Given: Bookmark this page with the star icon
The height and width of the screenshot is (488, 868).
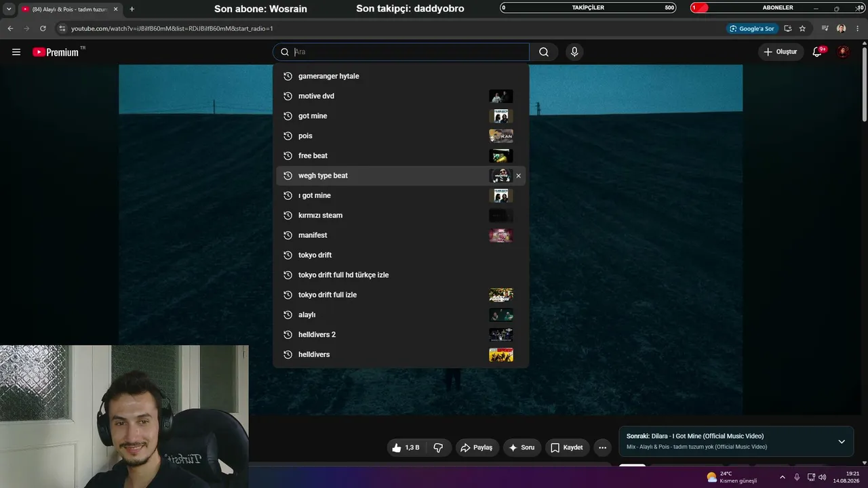Looking at the screenshot, I should [x=802, y=28].
